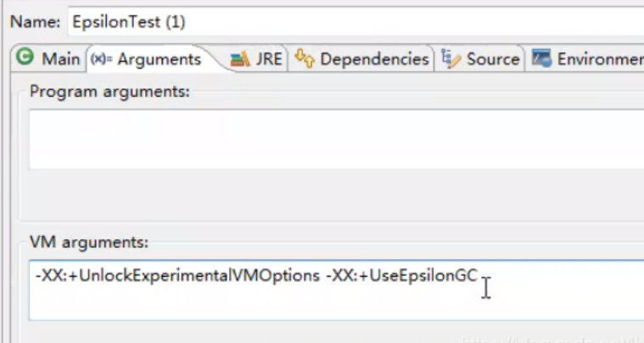Click the "Name:" label
The width and height of the screenshot is (644, 343).
(x=35, y=20)
